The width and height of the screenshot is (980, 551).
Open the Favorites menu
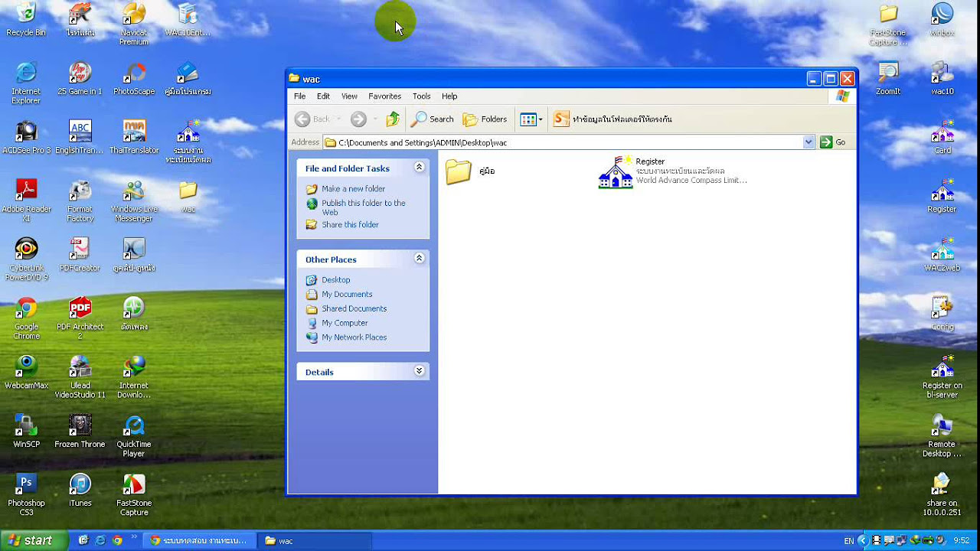384,96
